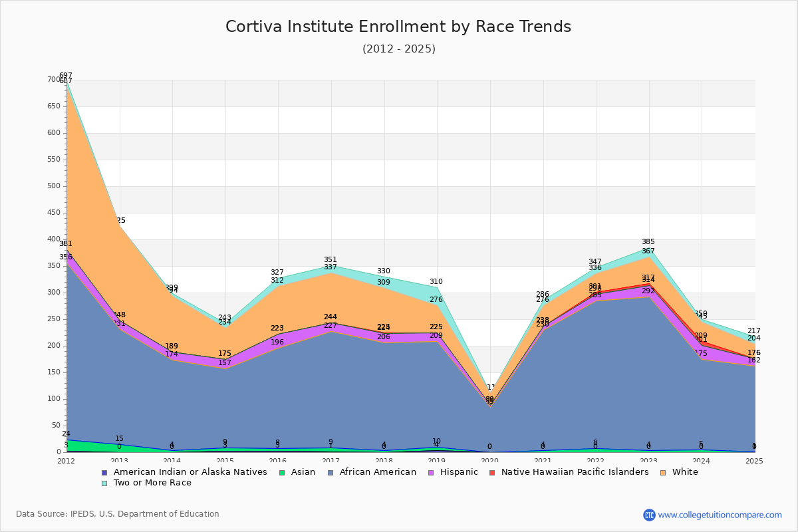Click the subtitle (2012 - 2025)
Screen dimensions: 798x532
pyautogui.click(x=399, y=49)
